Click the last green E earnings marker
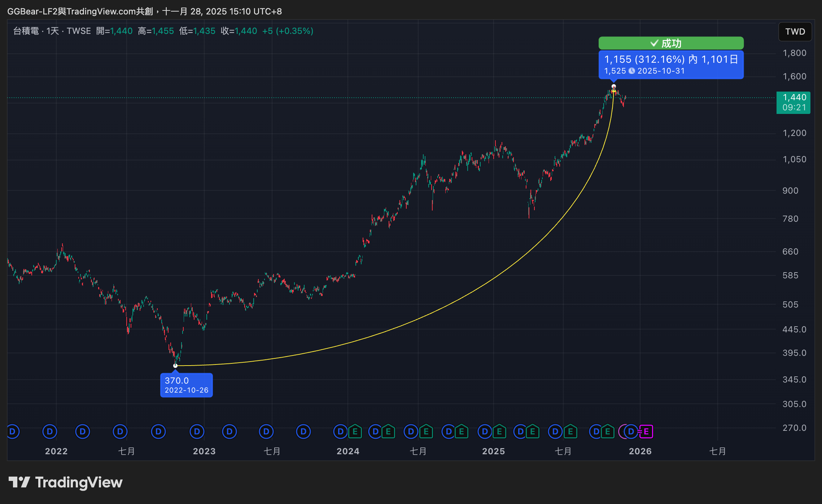822x504 pixels. (x=608, y=432)
